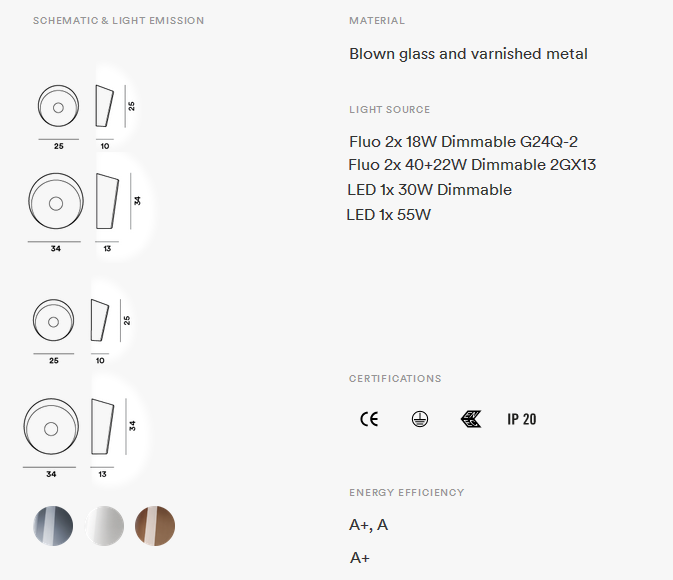Click the Blown glass and varnished metal text

point(468,54)
